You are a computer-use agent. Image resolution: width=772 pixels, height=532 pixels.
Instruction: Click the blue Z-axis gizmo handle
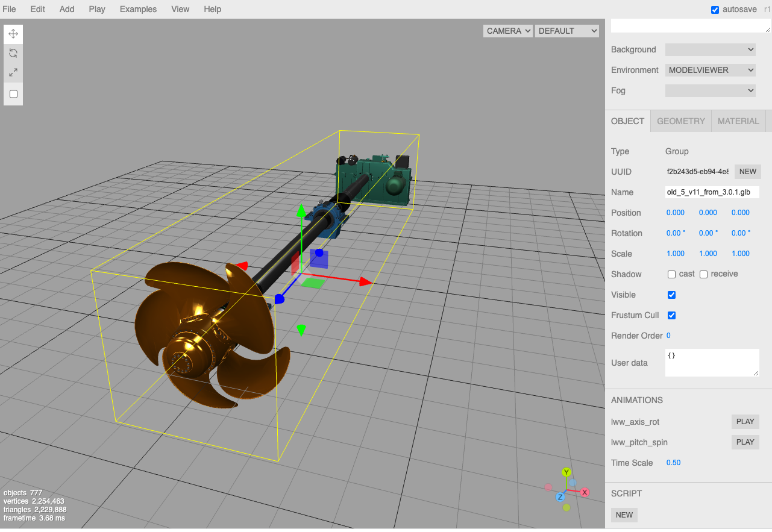[280, 299]
